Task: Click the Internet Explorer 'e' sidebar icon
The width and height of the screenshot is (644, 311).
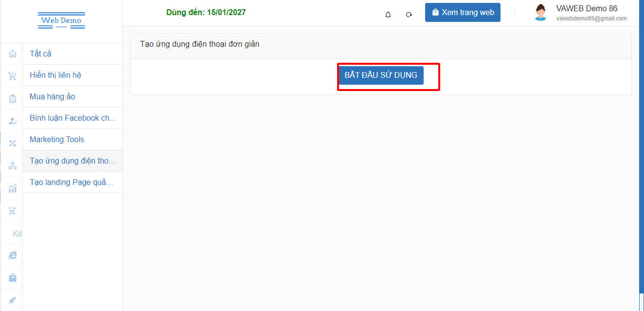Action: click(x=13, y=255)
